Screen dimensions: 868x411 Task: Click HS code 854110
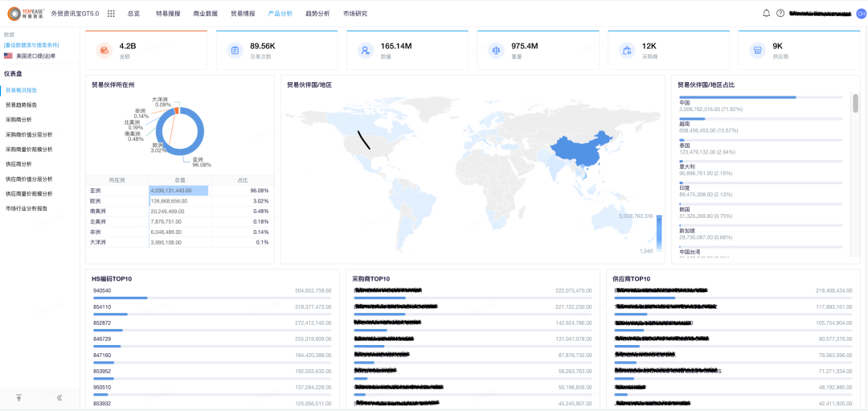click(100, 306)
